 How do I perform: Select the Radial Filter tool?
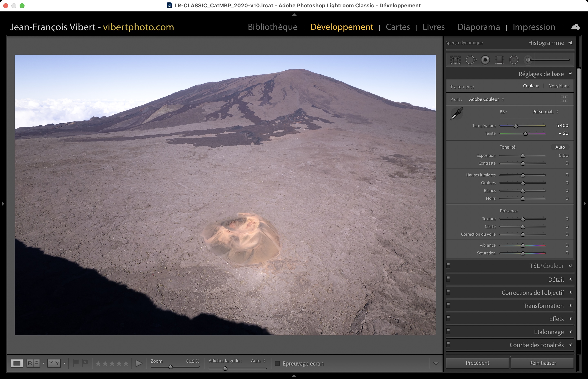[514, 60]
